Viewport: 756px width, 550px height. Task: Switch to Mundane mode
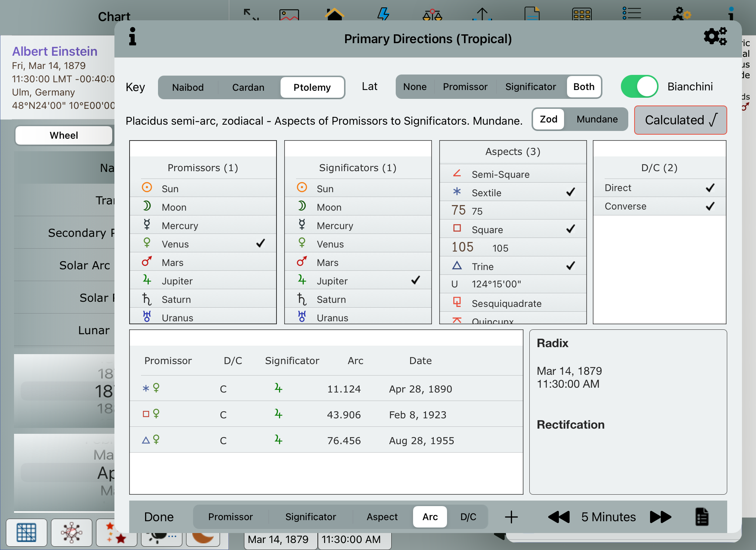point(597,119)
